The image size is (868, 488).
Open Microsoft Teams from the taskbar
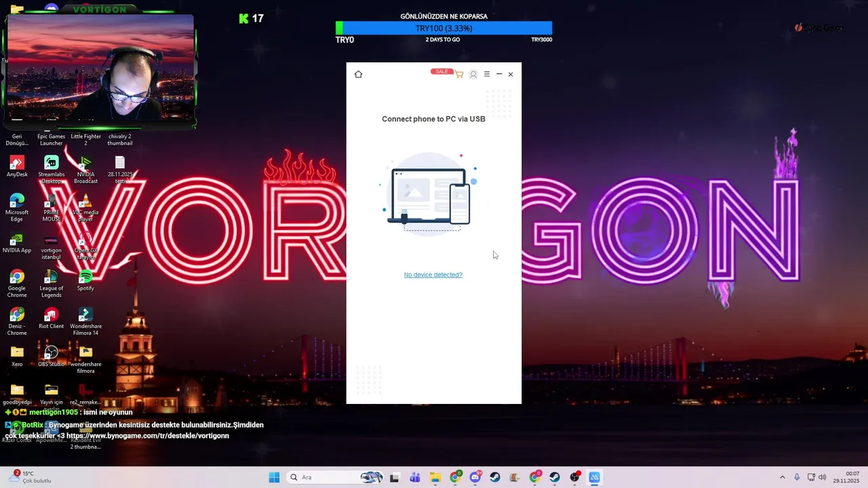click(x=415, y=477)
